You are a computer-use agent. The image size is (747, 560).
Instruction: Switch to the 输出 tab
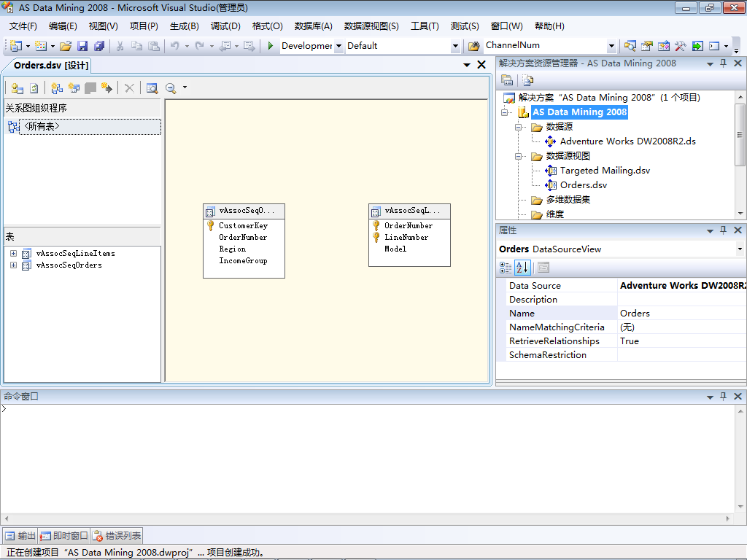[x=20, y=536]
